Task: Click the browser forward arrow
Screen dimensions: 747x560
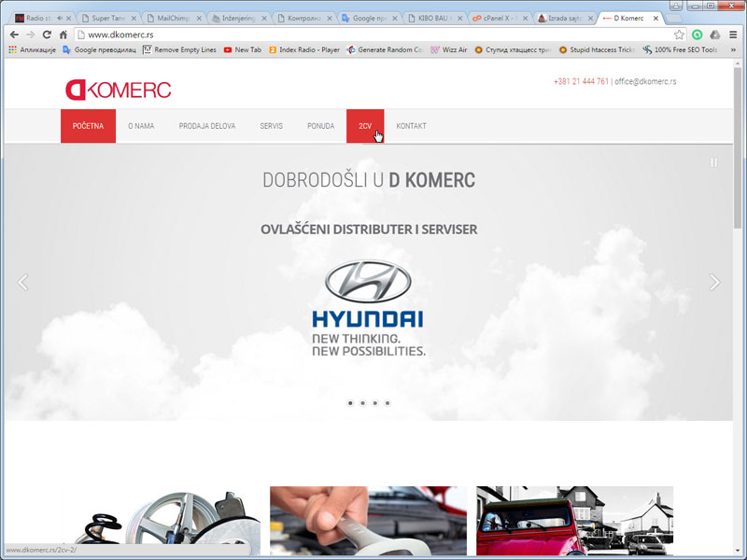Action: 31,35
